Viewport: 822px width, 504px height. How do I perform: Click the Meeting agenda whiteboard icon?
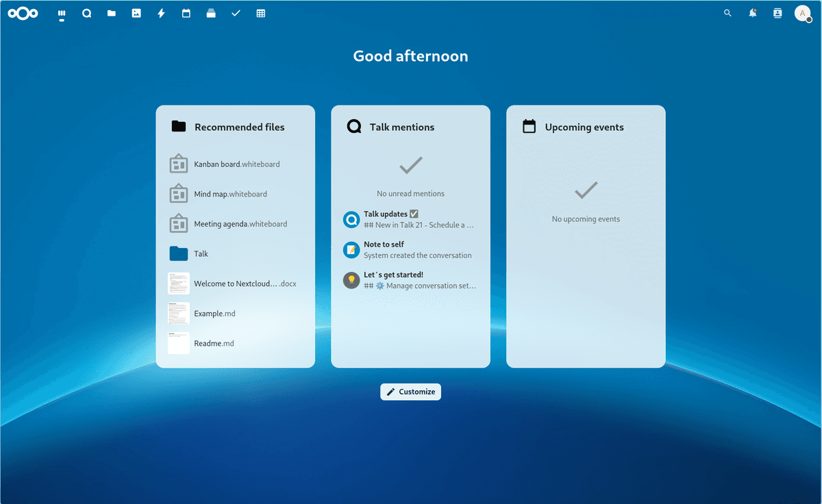click(x=179, y=223)
